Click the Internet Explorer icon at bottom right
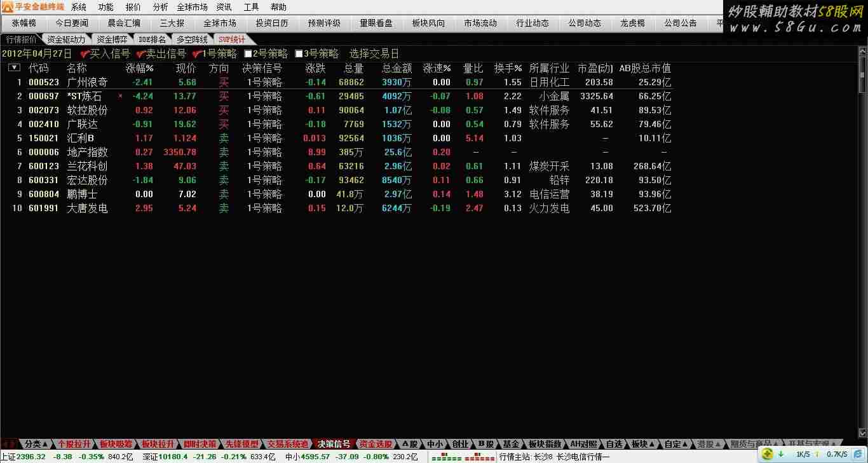This screenshot has width=868, height=463. click(x=857, y=453)
